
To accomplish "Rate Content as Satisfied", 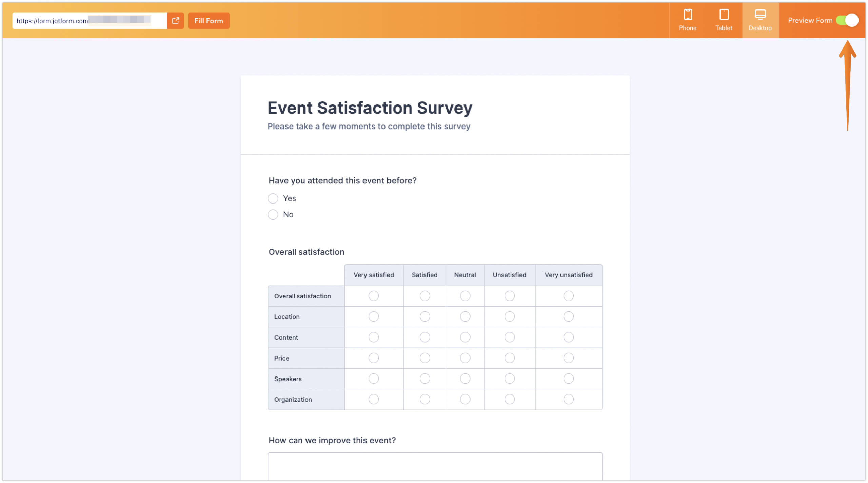I will point(425,337).
